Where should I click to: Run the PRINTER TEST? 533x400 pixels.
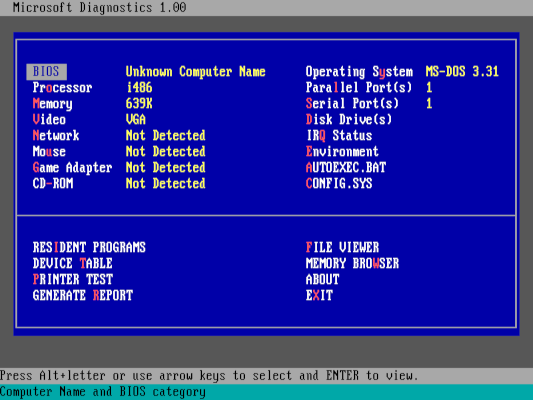[73, 279]
